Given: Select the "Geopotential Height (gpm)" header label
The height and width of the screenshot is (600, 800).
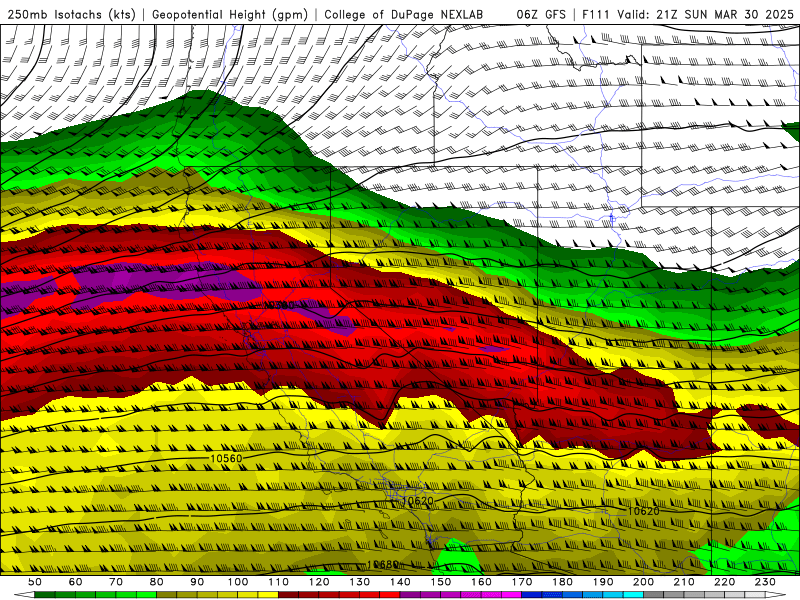Looking at the screenshot, I should click(230, 14).
